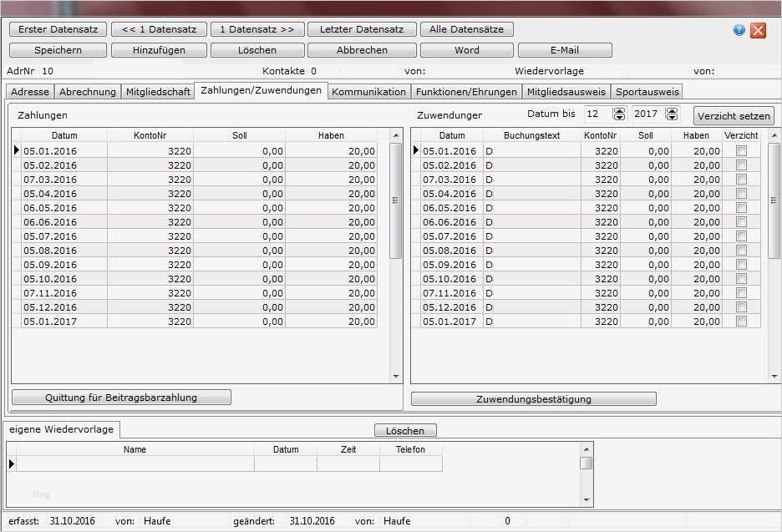Decrease the Datum bis year 2017 stepper

pyautogui.click(x=672, y=118)
